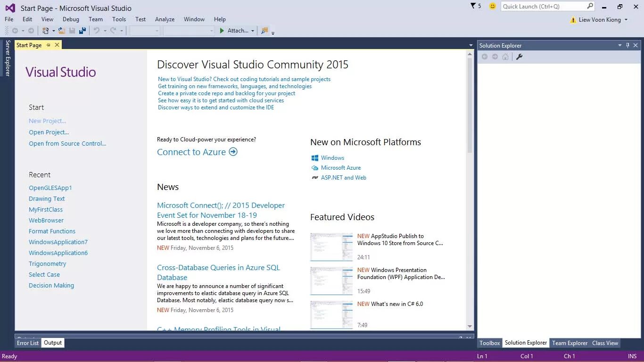Screen dimensions: 644x362
Task: Expand the Undo history dropdown arrow
Action: [105, 31]
